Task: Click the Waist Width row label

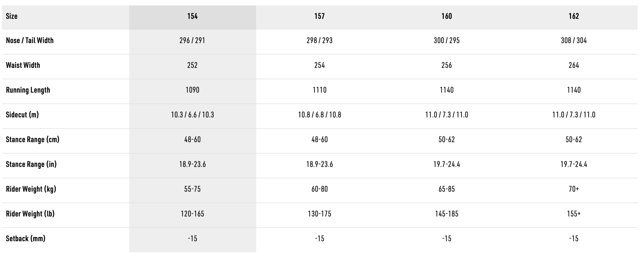Action: click(x=23, y=65)
